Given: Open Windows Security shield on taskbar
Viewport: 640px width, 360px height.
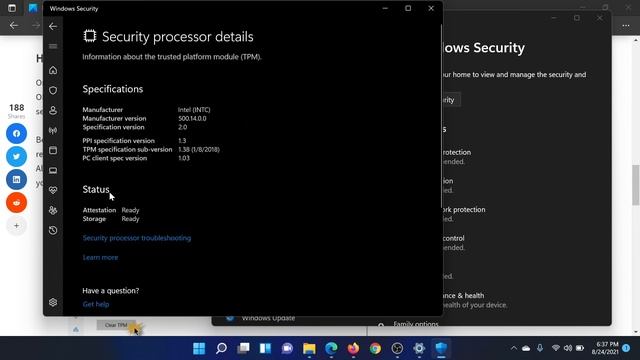Looking at the screenshot, I should (x=441, y=348).
